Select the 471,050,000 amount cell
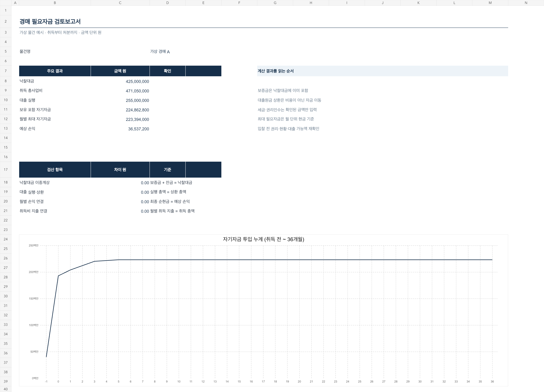Viewport: 544px width, 392px height. (x=120, y=91)
